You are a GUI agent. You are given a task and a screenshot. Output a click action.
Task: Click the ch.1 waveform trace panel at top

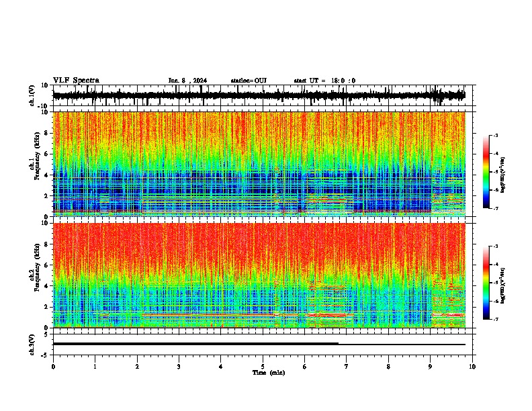point(262,95)
